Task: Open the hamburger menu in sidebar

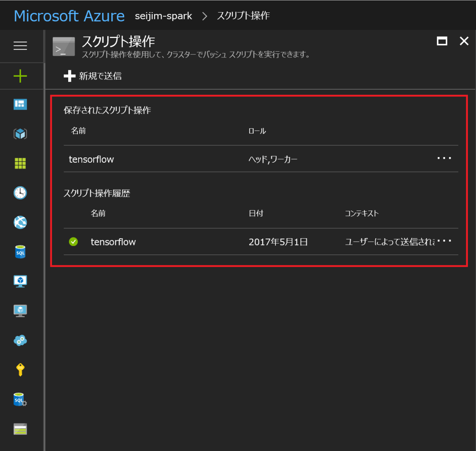Action: coord(20,46)
